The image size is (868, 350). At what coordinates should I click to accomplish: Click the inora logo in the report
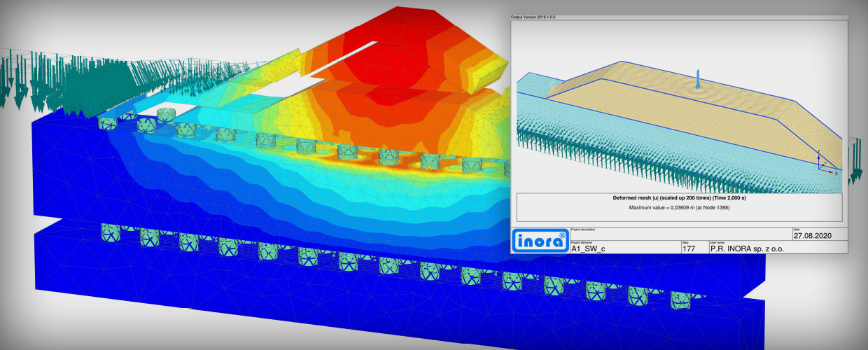539,240
